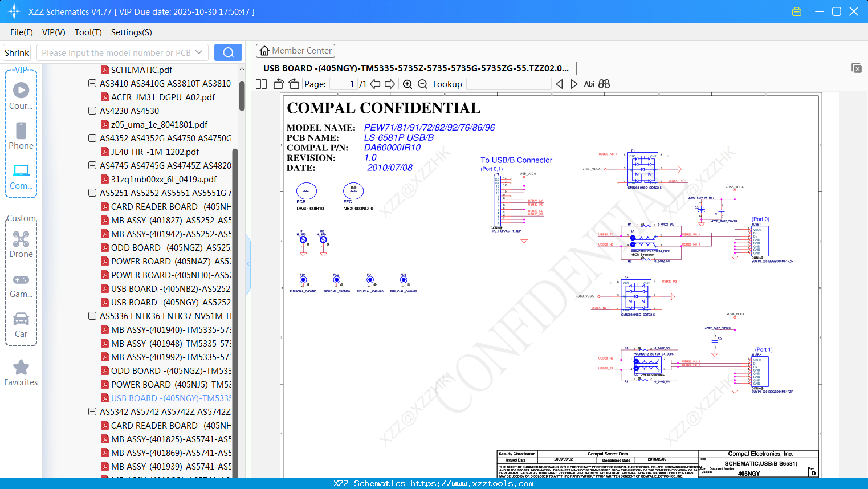Screen dimensions: 868x489
Task: Open the File(F) menu
Action: 22,32
